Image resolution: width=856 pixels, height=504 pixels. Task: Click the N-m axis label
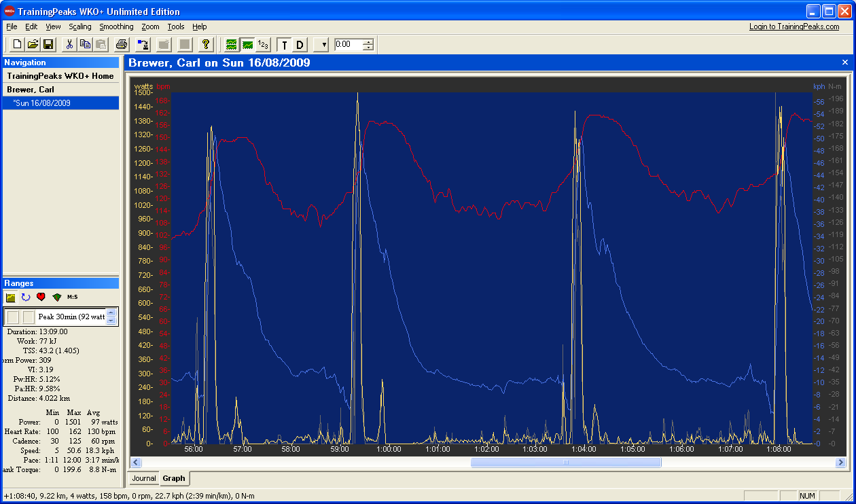pyautogui.click(x=835, y=86)
